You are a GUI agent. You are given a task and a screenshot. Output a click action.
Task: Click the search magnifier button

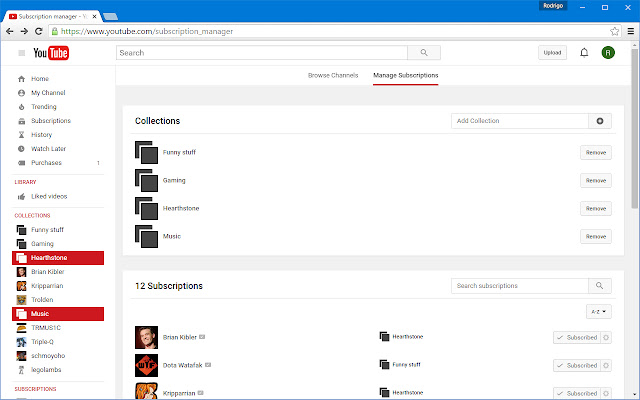424,53
